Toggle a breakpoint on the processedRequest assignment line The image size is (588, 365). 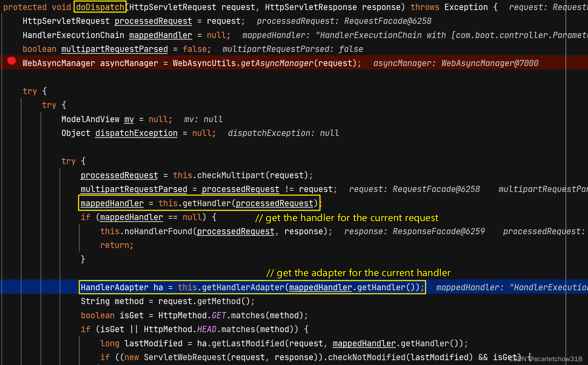click(x=11, y=175)
